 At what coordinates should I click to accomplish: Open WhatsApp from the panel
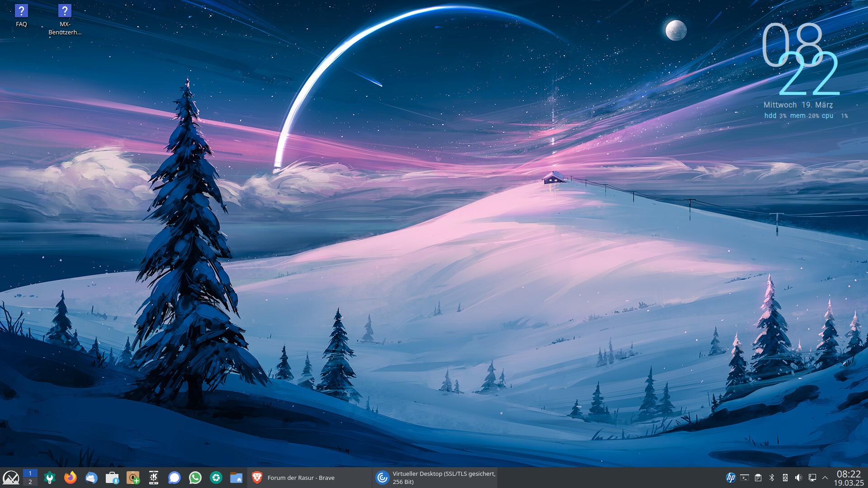point(195,478)
